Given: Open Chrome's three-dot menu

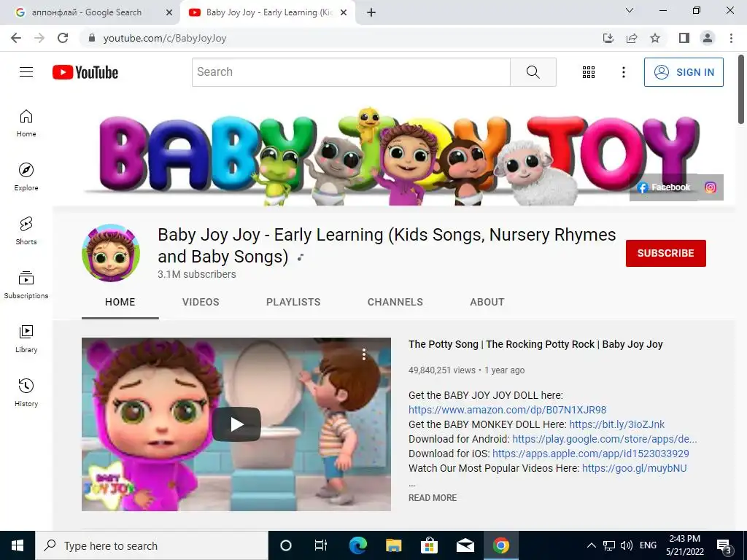Looking at the screenshot, I should 731,38.
